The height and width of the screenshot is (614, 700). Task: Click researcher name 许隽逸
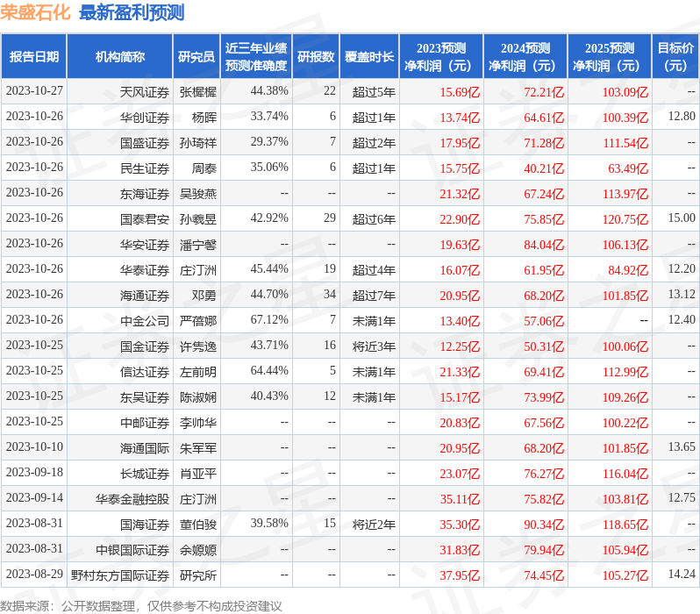tap(197, 346)
